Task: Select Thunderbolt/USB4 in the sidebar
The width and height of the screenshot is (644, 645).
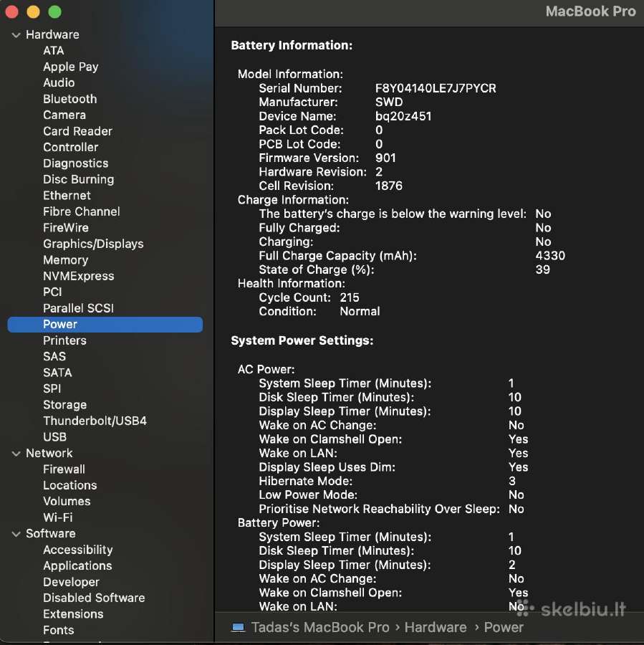Action: click(95, 421)
